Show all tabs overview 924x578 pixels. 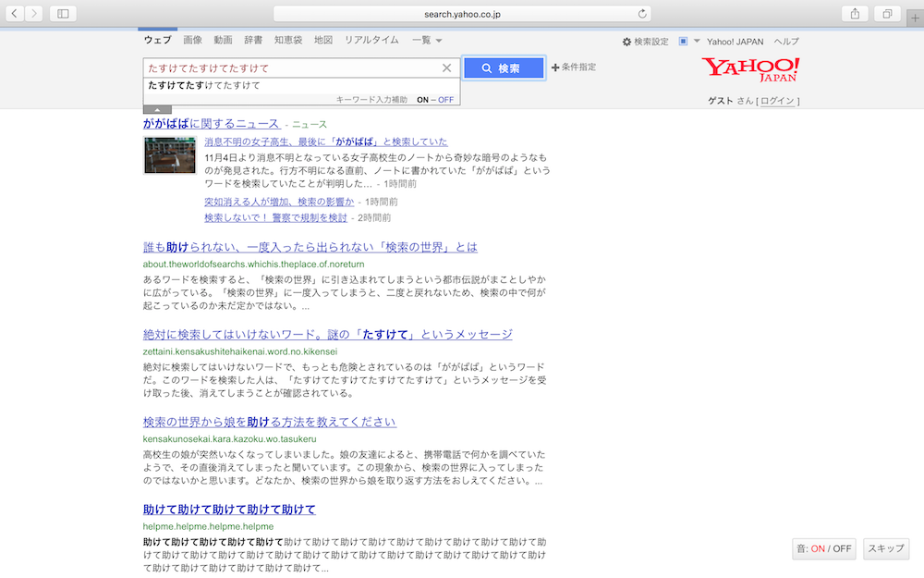pos(887,14)
